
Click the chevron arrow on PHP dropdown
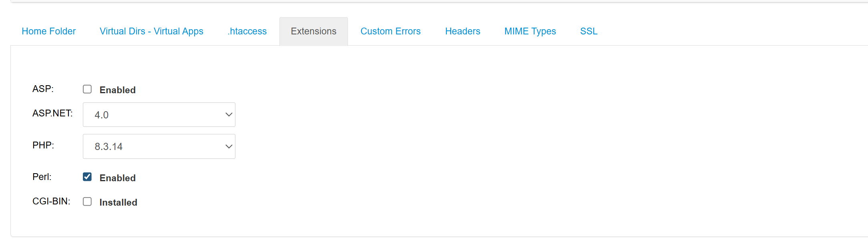[x=229, y=146]
